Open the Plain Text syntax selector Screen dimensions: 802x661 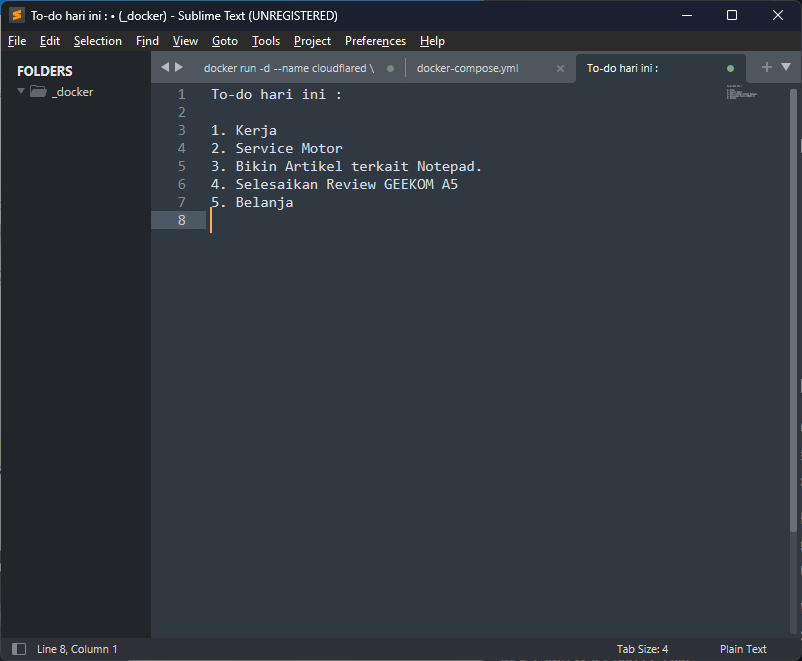[743, 649]
